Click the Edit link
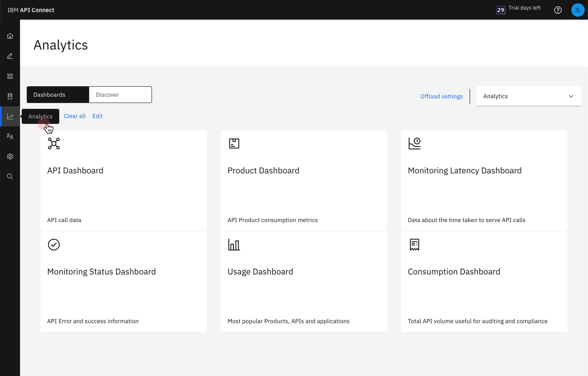Viewport: 588px width, 376px height. 97,116
